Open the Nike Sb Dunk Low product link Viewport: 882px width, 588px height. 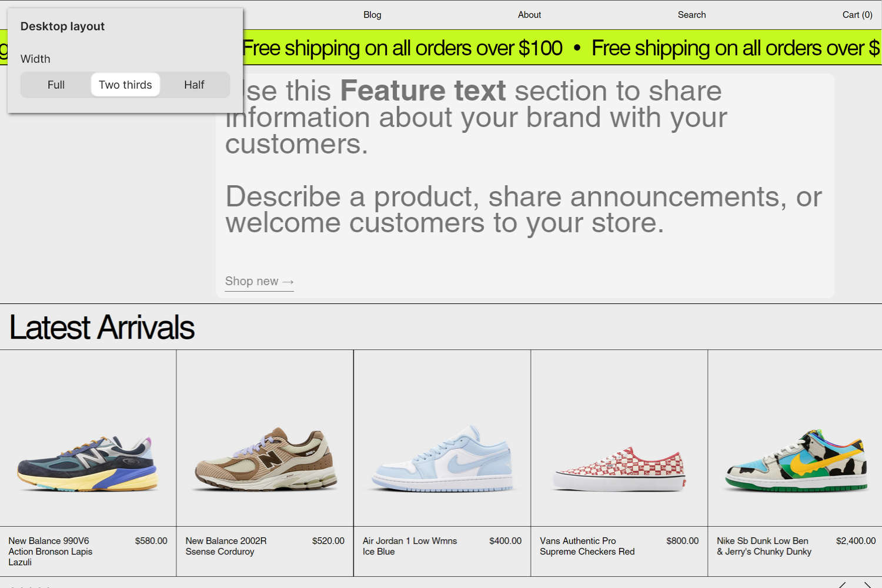pos(763,546)
